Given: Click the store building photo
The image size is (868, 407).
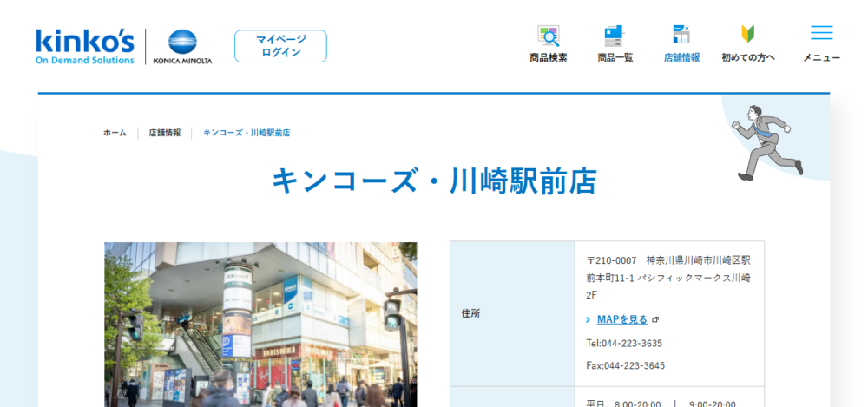Looking at the screenshot, I should [x=260, y=325].
